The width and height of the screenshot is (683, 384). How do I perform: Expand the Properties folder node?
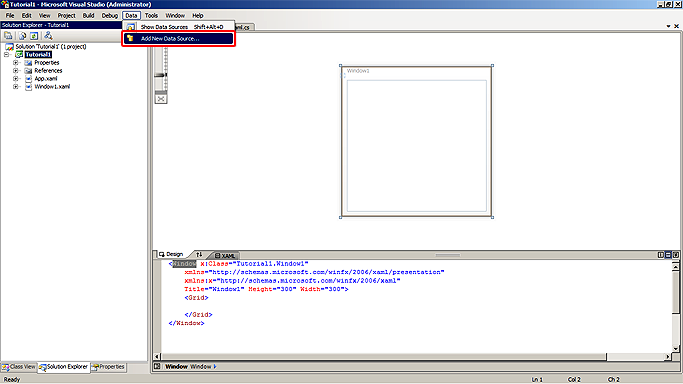(16, 63)
